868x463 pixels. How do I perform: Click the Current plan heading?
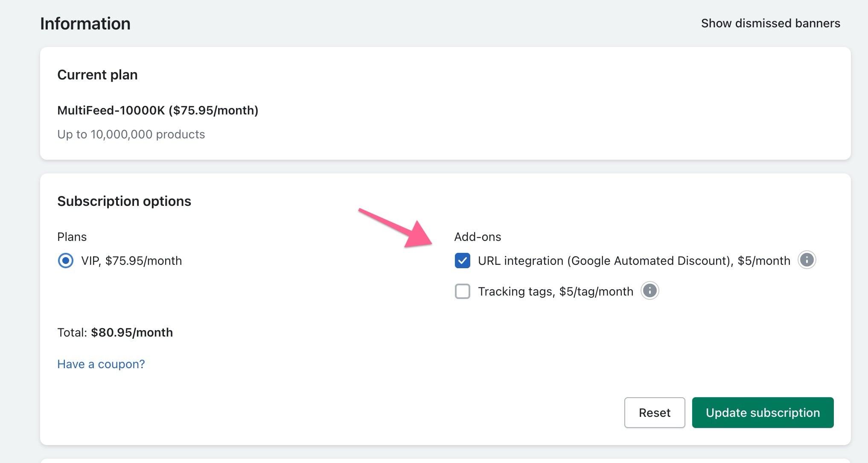(97, 75)
